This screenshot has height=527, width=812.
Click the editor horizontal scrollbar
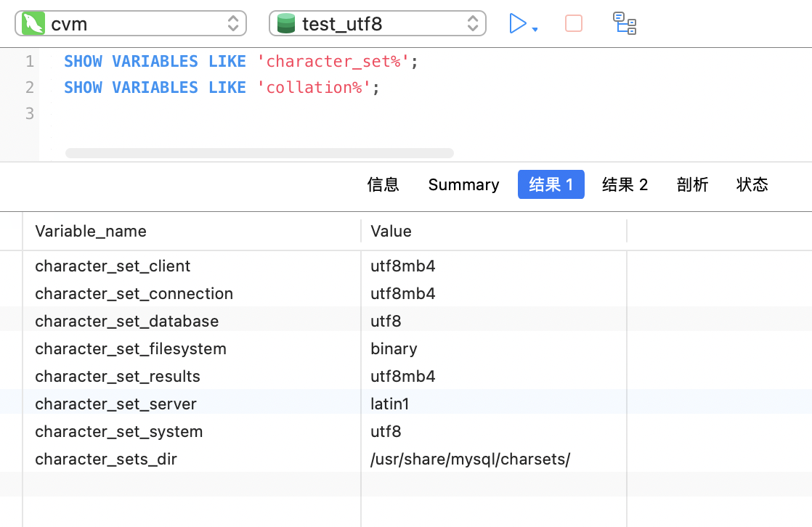click(x=259, y=153)
